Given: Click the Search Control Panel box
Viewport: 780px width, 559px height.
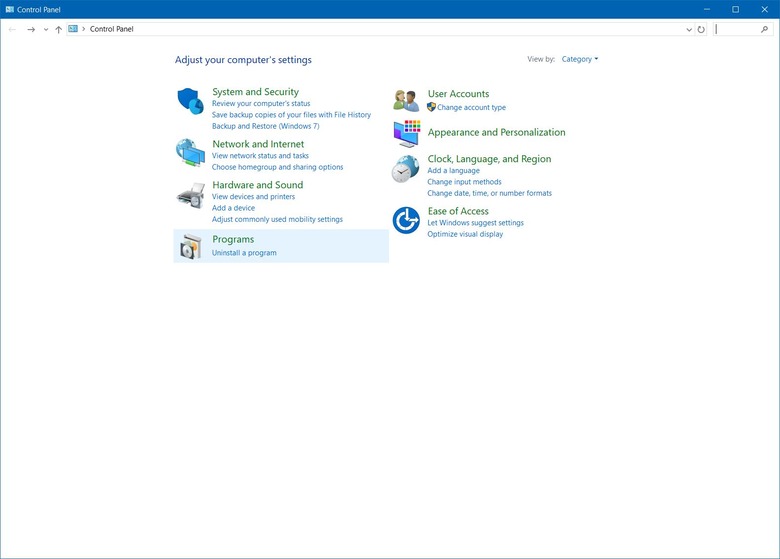Looking at the screenshot, I should point(740,30).
